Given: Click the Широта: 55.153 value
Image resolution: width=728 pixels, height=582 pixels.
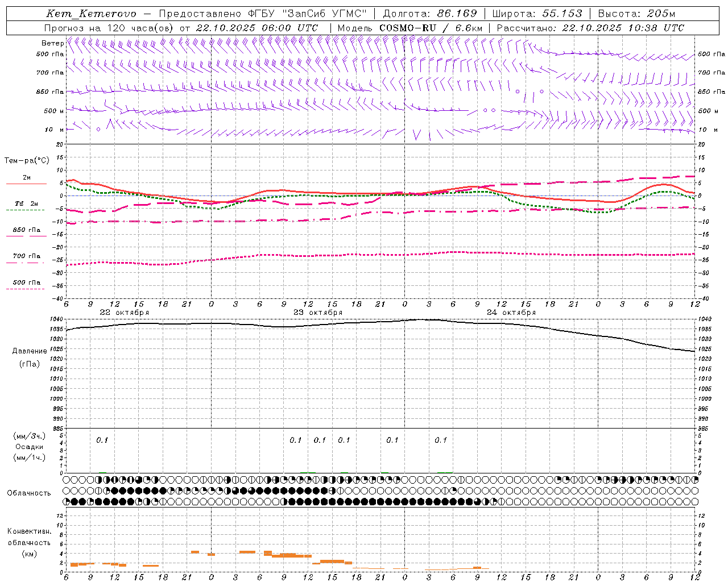Looking at the screenshot, I should click(537, 14).
